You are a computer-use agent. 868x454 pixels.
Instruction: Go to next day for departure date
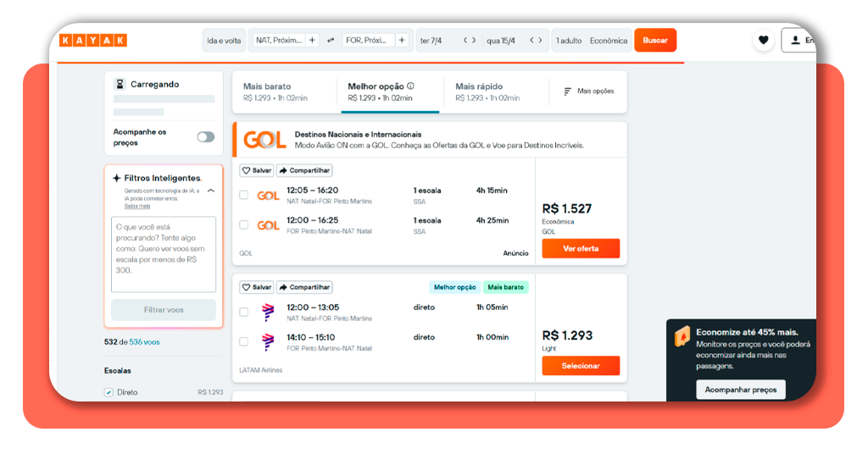click(x=476, y=41)
